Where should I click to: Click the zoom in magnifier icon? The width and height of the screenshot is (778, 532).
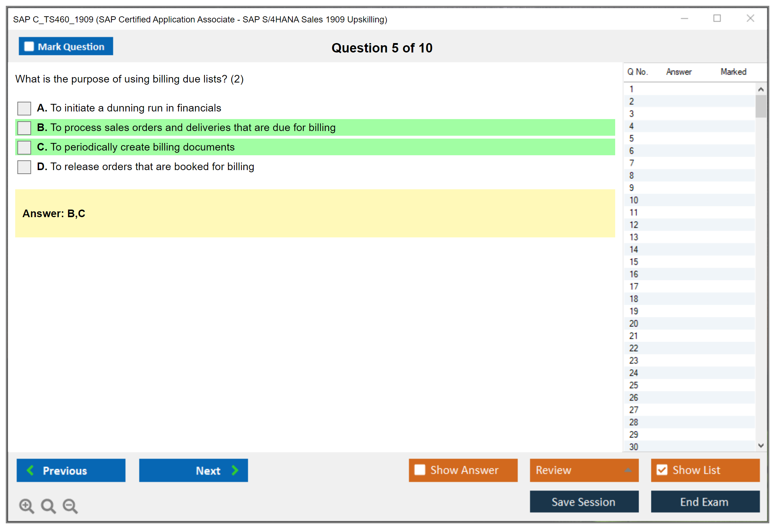click(x=26, y=505)
